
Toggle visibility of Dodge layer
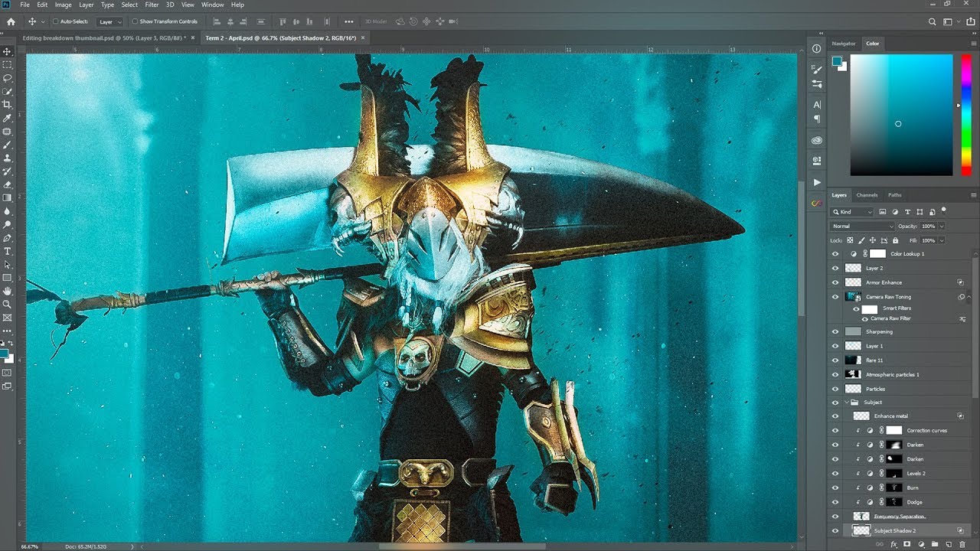835,502
